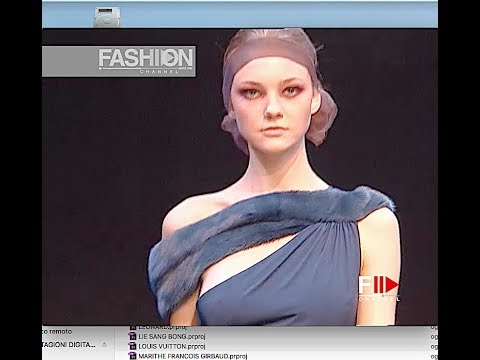Click Premiere project icon beside LIE SANG BONG

tap(133, 336)
